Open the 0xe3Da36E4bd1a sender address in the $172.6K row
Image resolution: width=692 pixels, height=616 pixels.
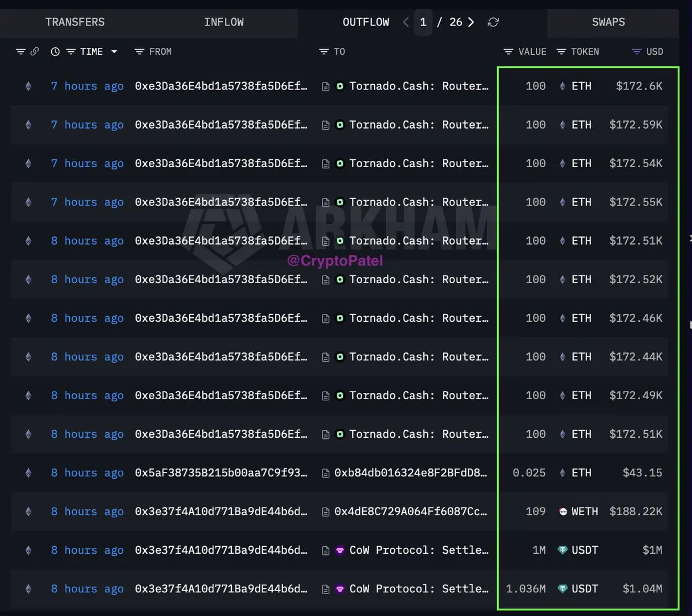coord(221,87)
